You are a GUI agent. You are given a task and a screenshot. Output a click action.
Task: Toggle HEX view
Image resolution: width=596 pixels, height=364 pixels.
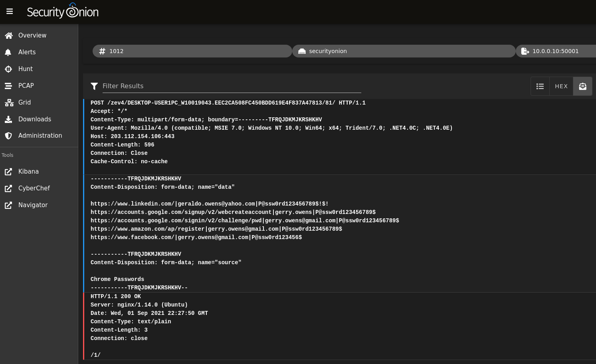point(561,86)
